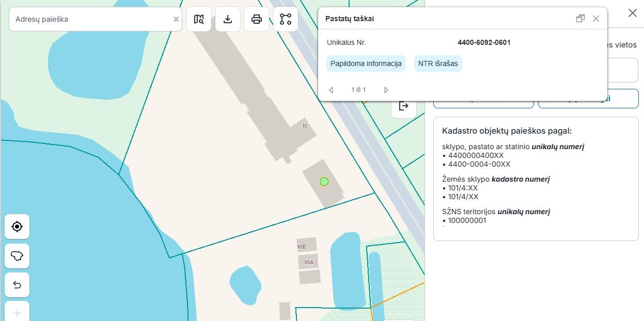Click example 101/4:XX cadastre text

click(x=463, y=188)
